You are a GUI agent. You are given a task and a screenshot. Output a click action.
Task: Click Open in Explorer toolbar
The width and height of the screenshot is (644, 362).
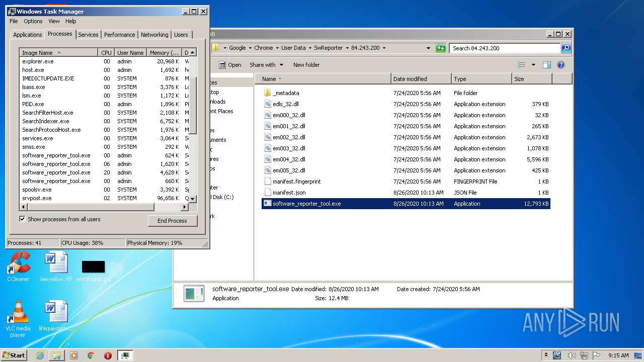click(x=230, y=65)
